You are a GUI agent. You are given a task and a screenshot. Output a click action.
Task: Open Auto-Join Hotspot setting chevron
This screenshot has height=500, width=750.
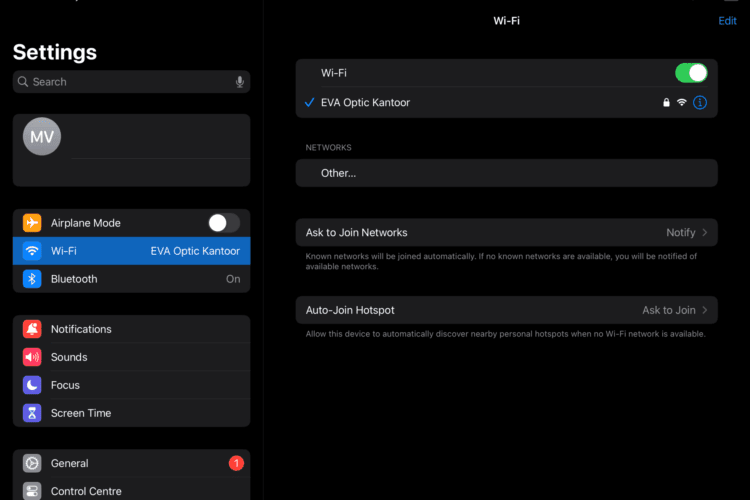click(x=704, y=310)
